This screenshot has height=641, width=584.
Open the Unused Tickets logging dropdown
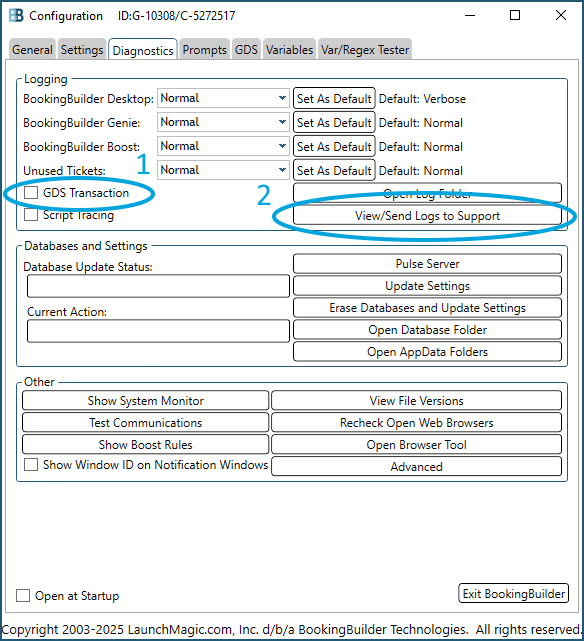pyautogui.click(x=223, y=170)
